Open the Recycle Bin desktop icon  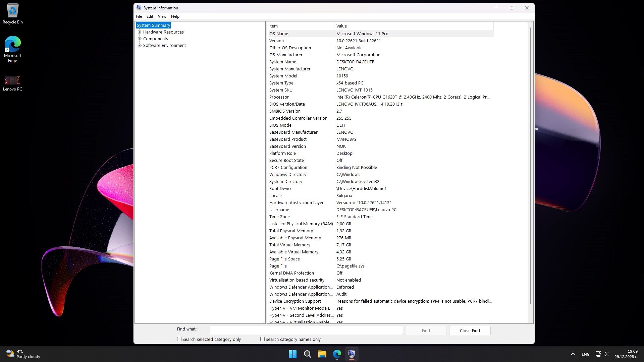[12, 14]
